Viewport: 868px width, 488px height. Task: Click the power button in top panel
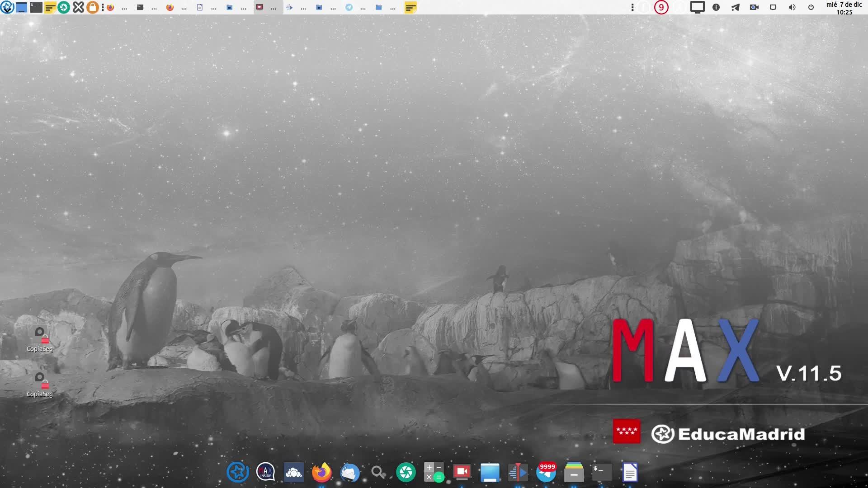coord(811,7)
